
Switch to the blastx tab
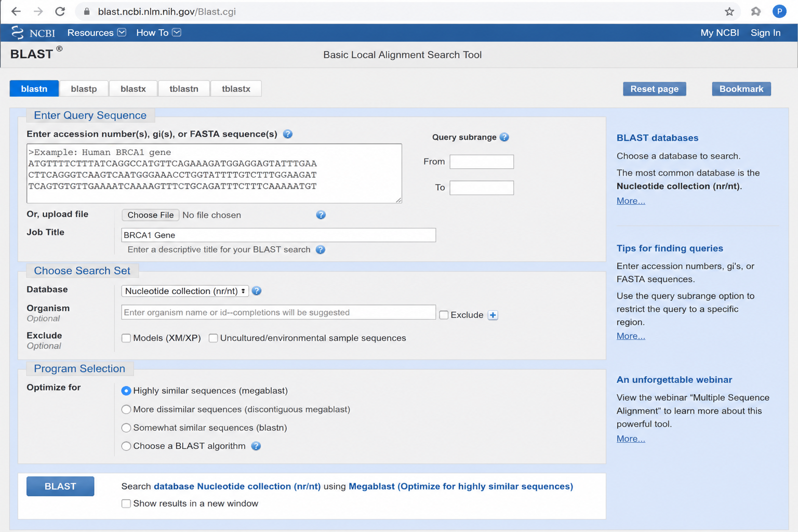click(133, 89)
